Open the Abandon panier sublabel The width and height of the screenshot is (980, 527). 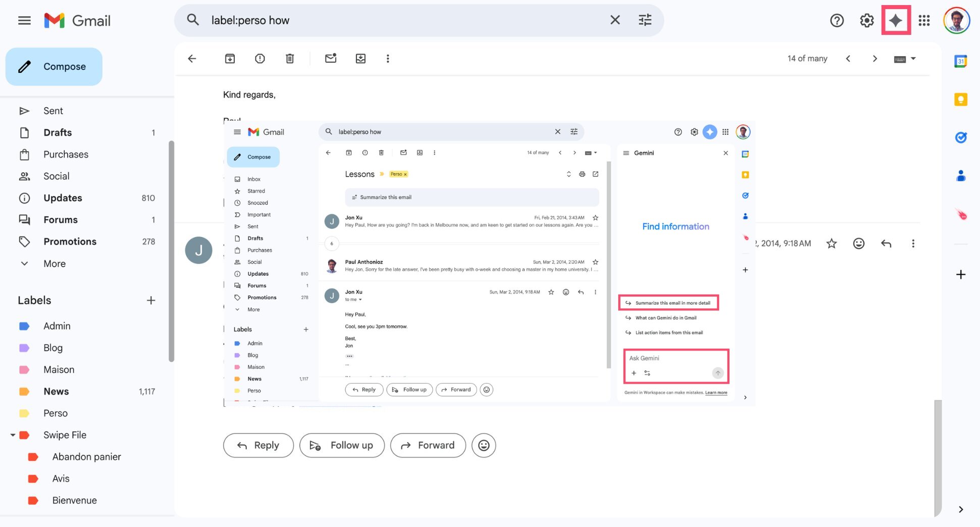(x=87, y=457)
